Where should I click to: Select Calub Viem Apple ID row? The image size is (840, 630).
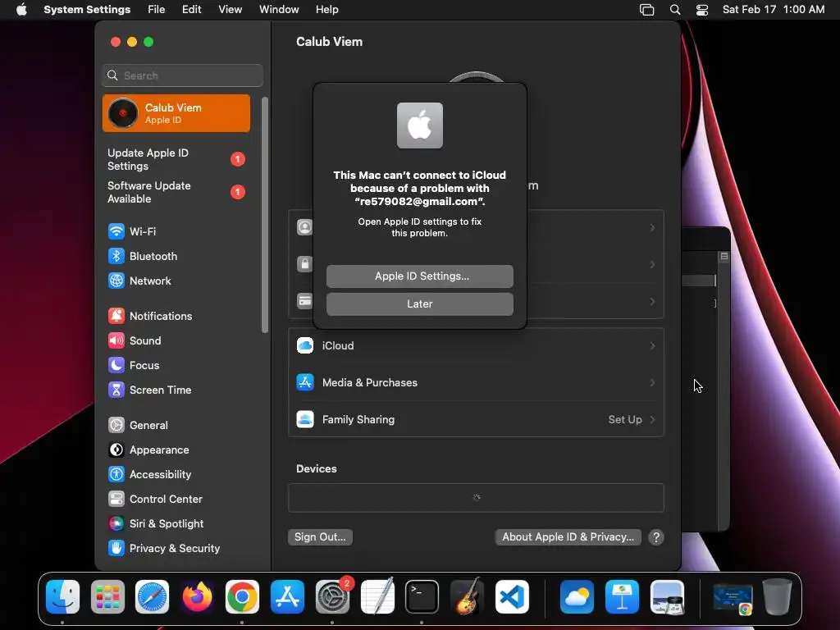[x=176, y=113]
